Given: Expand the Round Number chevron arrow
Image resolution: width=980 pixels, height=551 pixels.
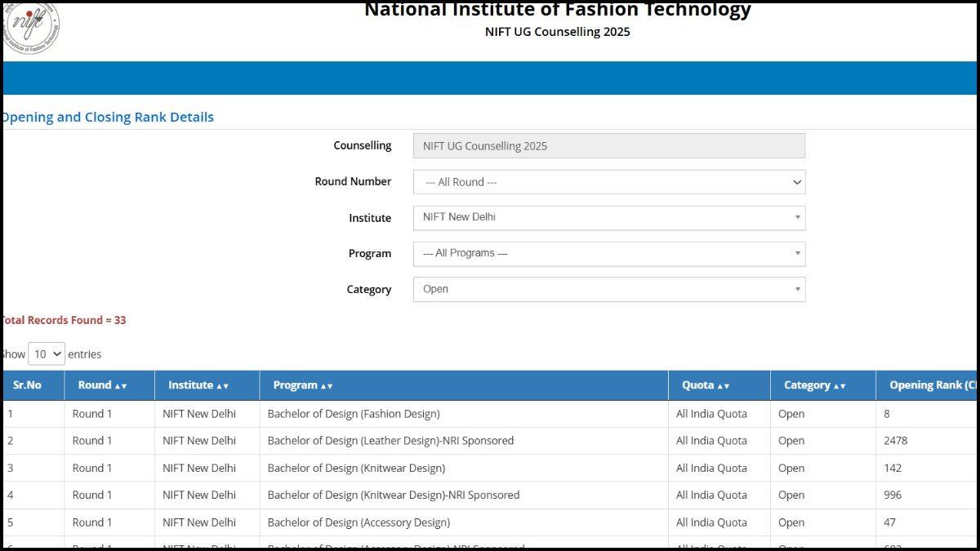Looking at the screenshot, I should [795, 182].
